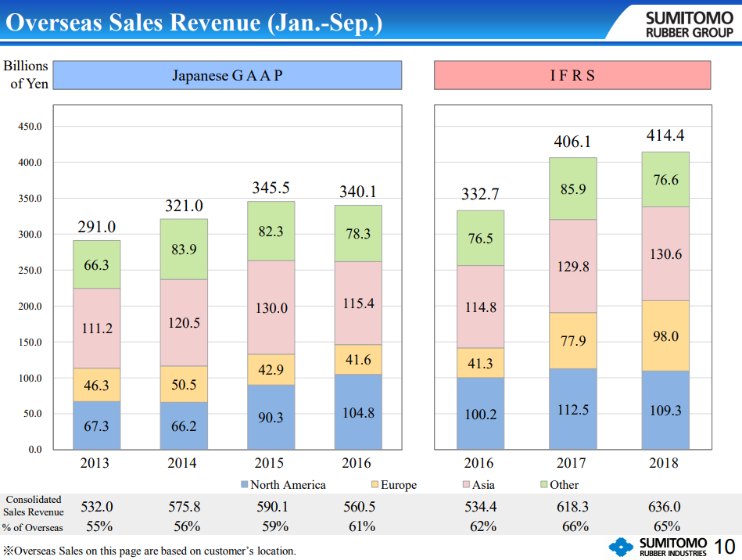Select the slide title Overseas Sales Revenue
This screenshot has height=560, width=742.
pyautogui.click(x=194, y=23)
